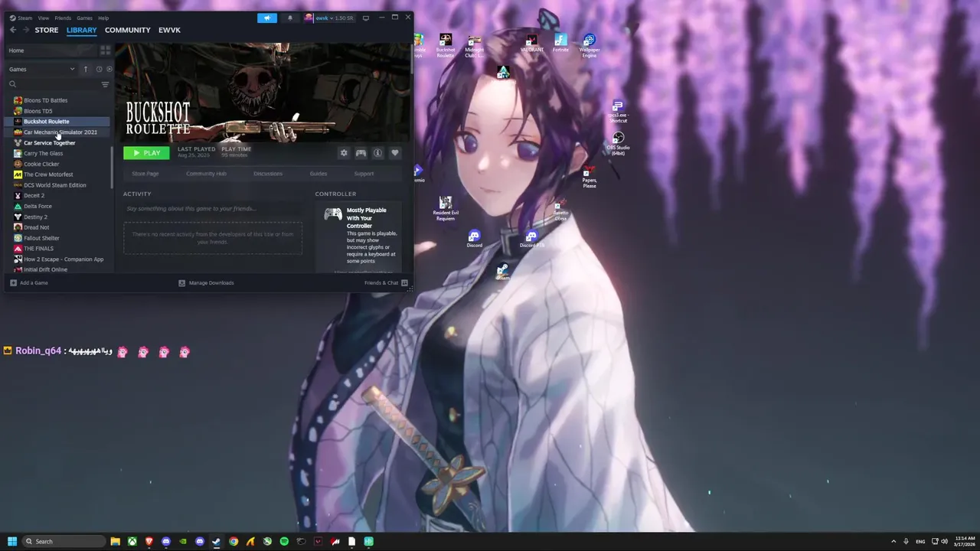
Task: Select Dread Not in library
Action: click(58, 227)
